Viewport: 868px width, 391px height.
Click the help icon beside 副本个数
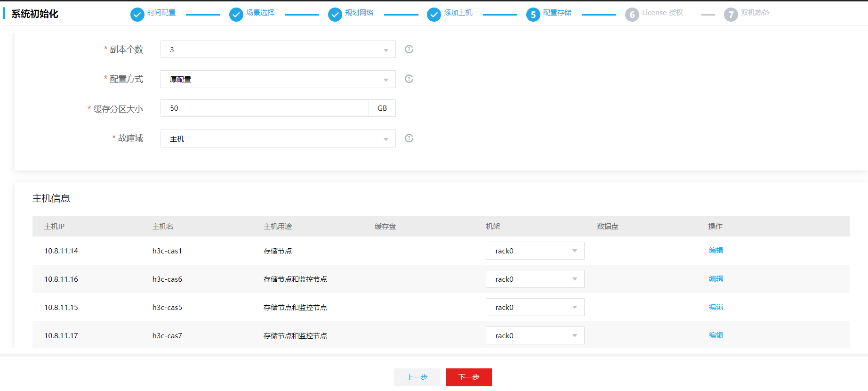click(x=409, y=49)
